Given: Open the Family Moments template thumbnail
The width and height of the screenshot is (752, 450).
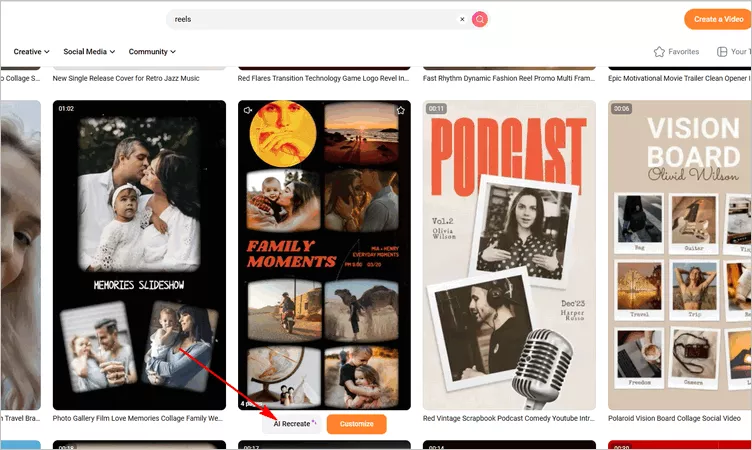Looking at the screenshot, I should pos(324,255).
